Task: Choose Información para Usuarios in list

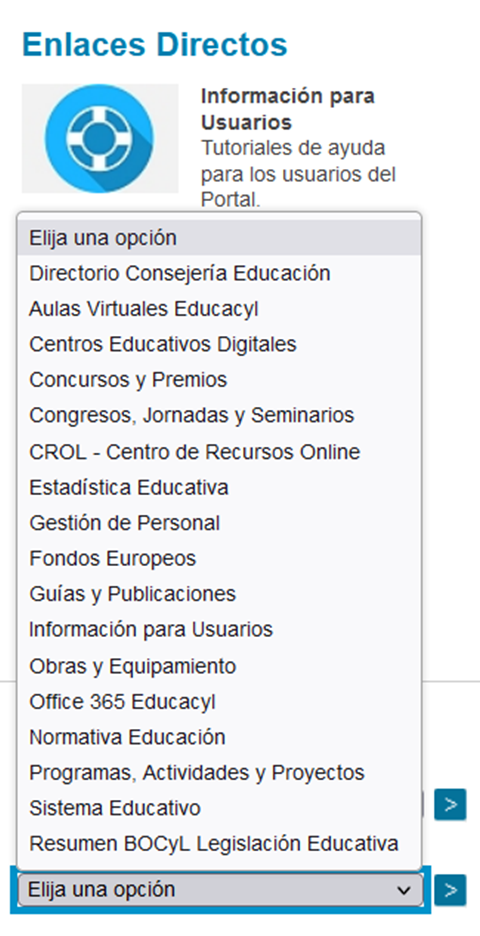Action: point(219,629)
